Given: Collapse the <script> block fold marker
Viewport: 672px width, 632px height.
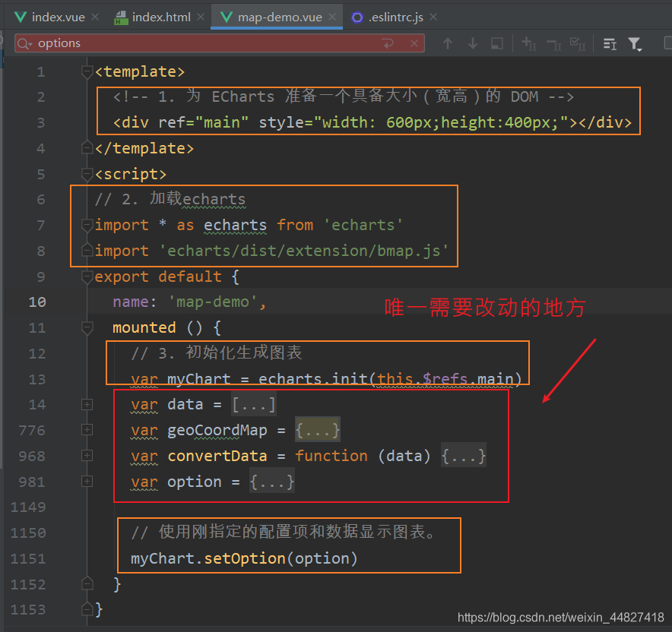Looking at the screenshot, I should click(x=87, y=174).
